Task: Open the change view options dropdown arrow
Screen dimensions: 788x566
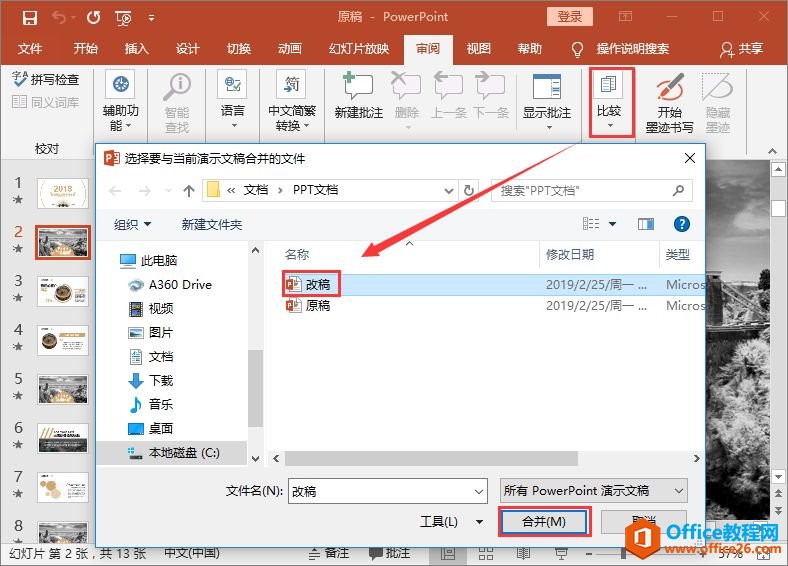Action: coord(613,224)
